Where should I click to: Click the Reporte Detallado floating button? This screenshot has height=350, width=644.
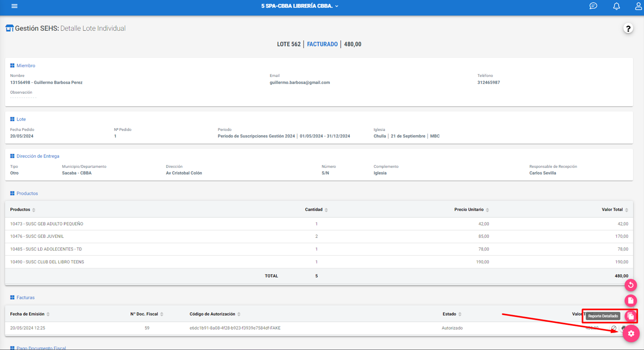(x=631, y=316)
